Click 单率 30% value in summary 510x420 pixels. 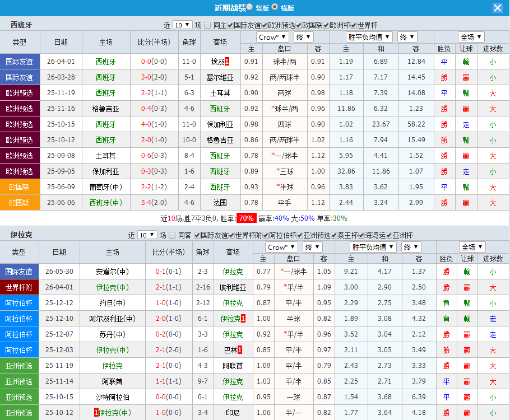click(340, 218)
